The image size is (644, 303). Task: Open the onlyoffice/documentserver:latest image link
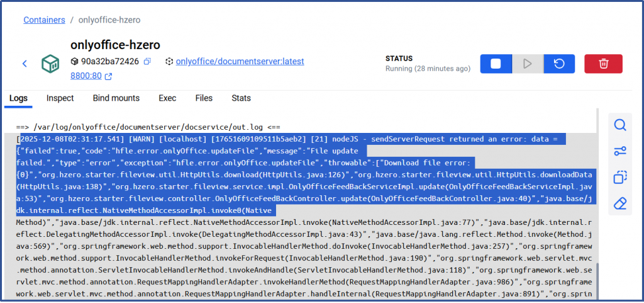(240, 62)
